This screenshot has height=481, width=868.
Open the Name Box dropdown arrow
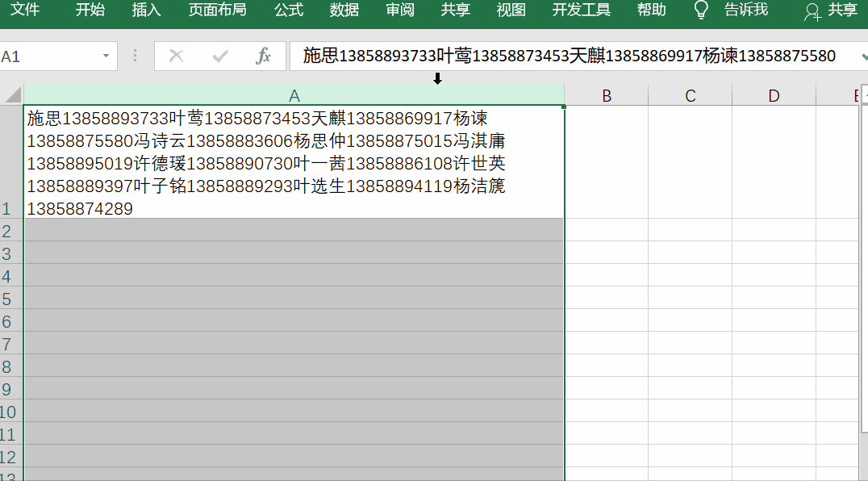[105, 56]
